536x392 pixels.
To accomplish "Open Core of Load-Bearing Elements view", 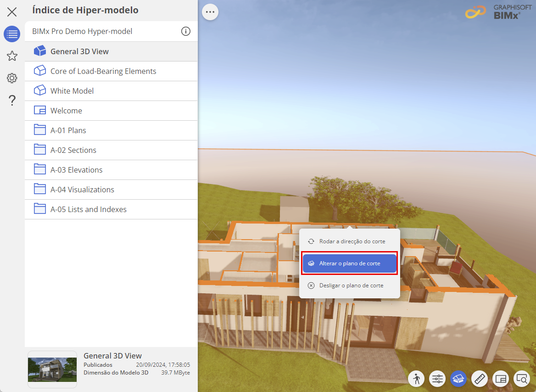I will (x=111, y=71).
